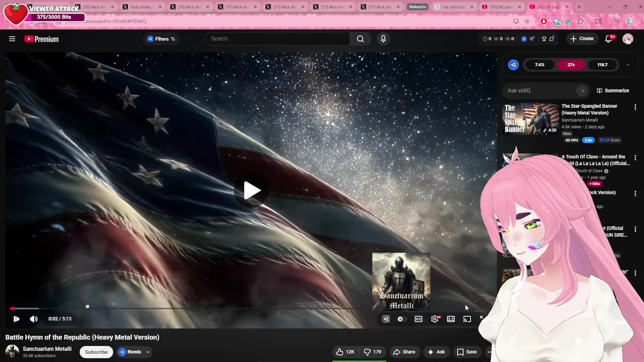Click the vidIQ logo in sidebar panel

(513, 65)
